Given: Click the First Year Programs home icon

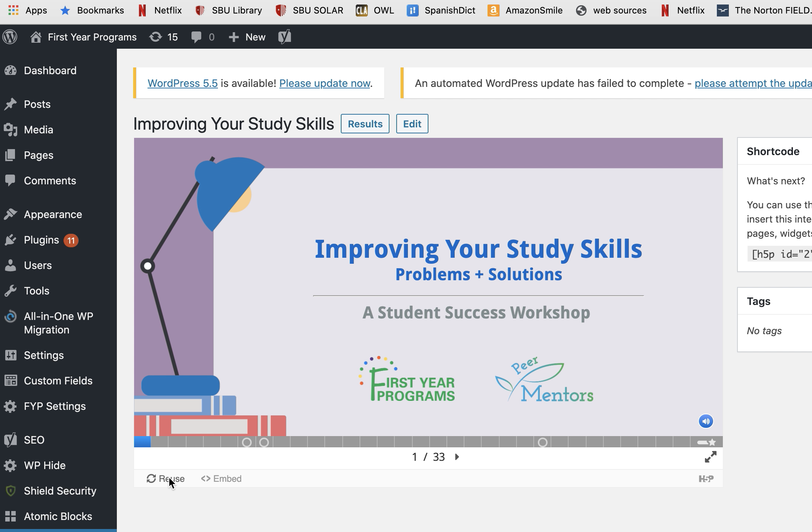Looking at the screenshot, I should tap(36, 37).
